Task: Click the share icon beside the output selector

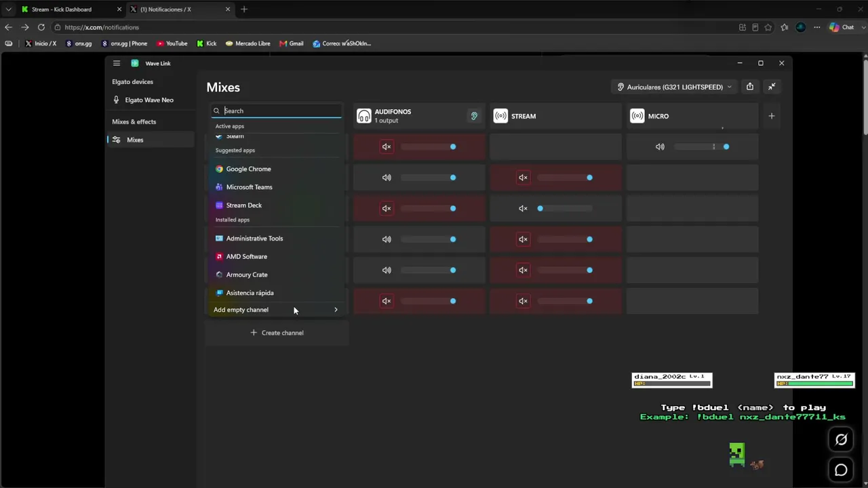Action: click(x=749, y=87)
